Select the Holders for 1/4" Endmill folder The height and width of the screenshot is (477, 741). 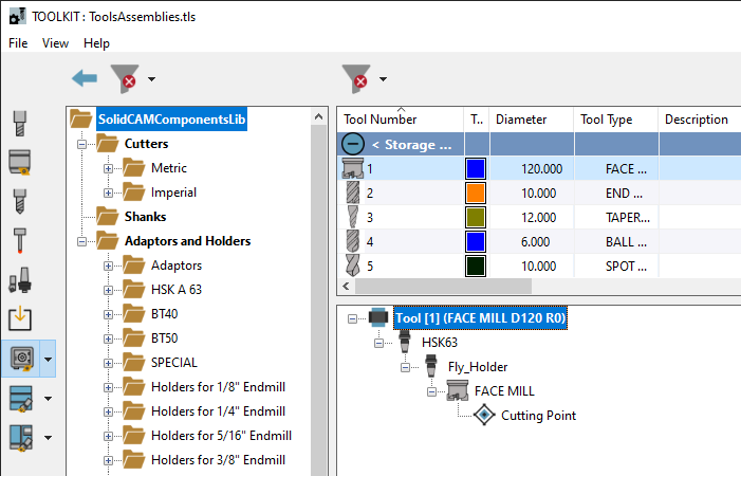218,411
